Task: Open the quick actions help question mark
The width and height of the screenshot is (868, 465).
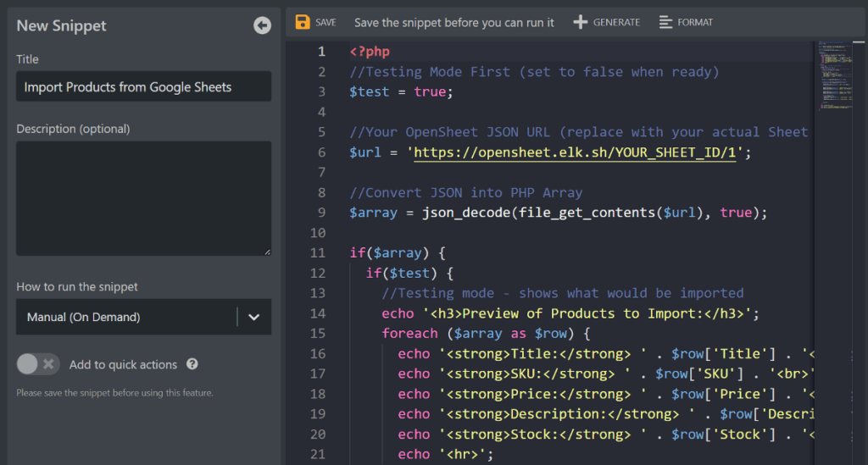Action: tap(192, 364)
